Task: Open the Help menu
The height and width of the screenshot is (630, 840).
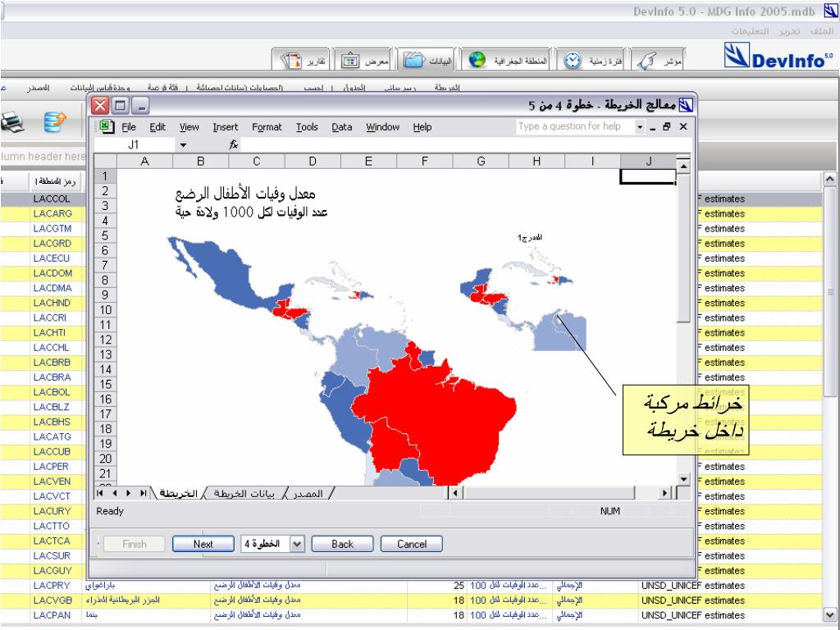Action: [422, 127]
